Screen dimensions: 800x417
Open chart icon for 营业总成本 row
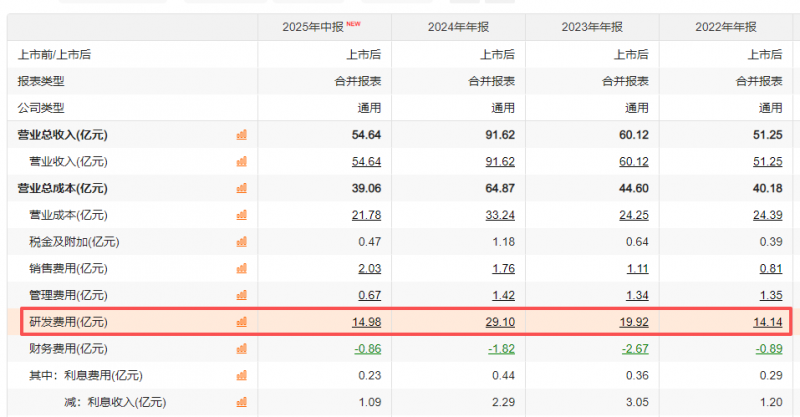coord(242,188)
